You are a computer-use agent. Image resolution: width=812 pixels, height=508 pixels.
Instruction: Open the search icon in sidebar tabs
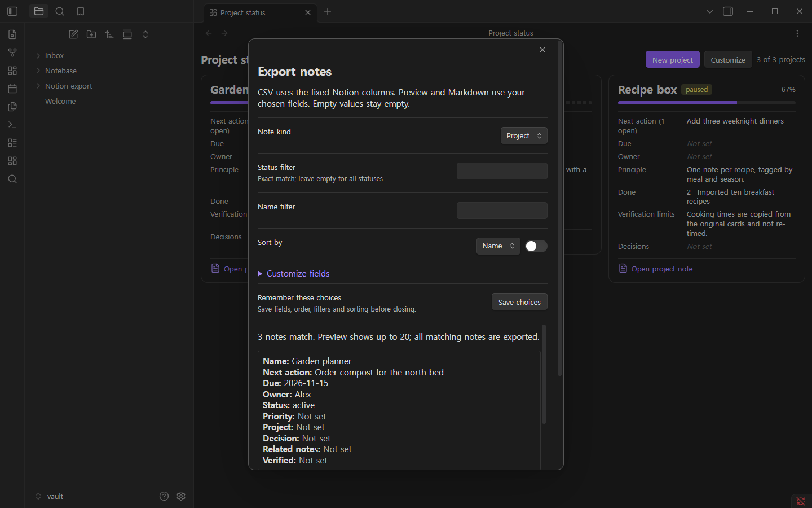click(60, 11)
